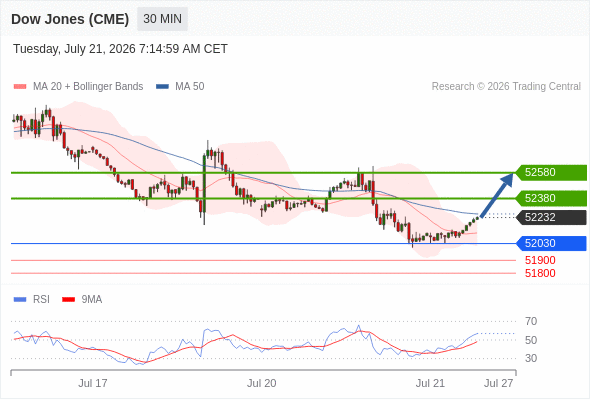Click the Jul 17 timeline label

(93, 383)
